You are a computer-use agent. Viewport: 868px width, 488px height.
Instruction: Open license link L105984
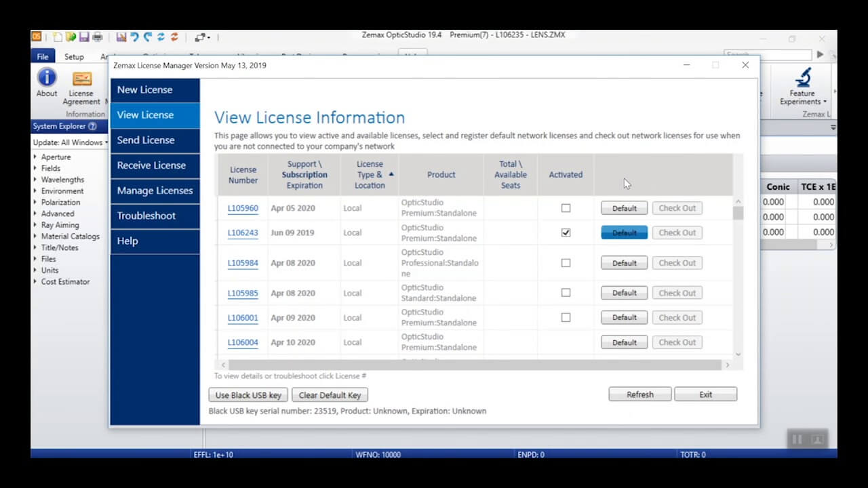[x=243, y=263]
